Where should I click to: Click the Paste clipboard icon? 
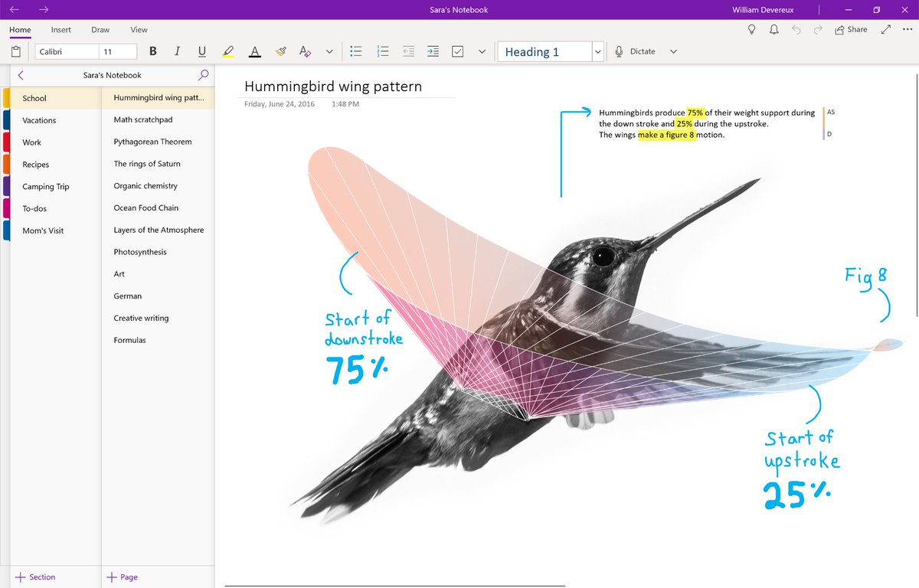(15, 51)
